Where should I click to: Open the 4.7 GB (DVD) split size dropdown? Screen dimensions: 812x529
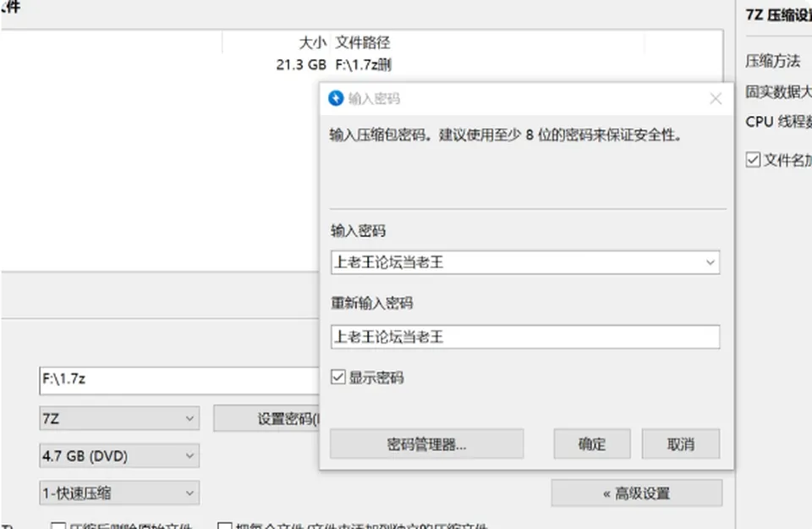click(119, 456)
